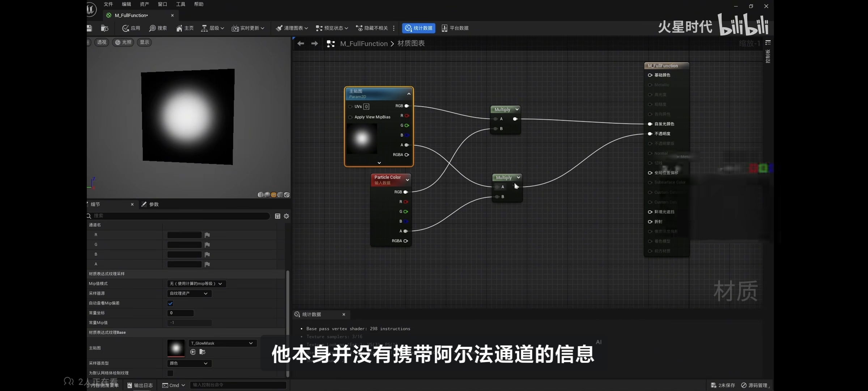868x391 pixels.
Task: Open the T_GlowMask texture dropdown
Action: pos(222,343)
